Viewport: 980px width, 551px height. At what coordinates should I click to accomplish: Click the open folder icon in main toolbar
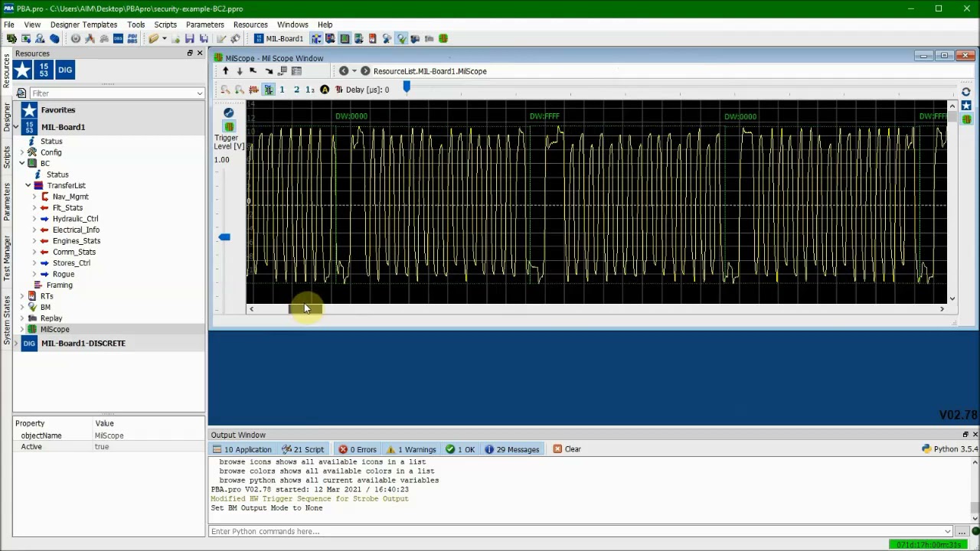click(x=154, y=38)
